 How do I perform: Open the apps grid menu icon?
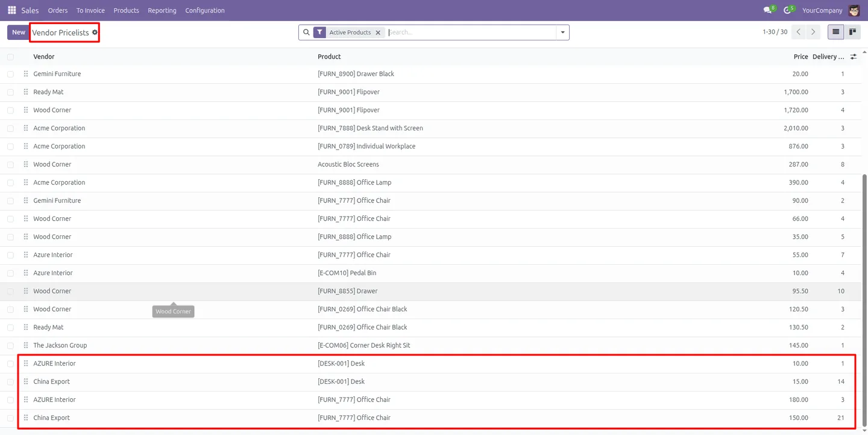[11, 10]
